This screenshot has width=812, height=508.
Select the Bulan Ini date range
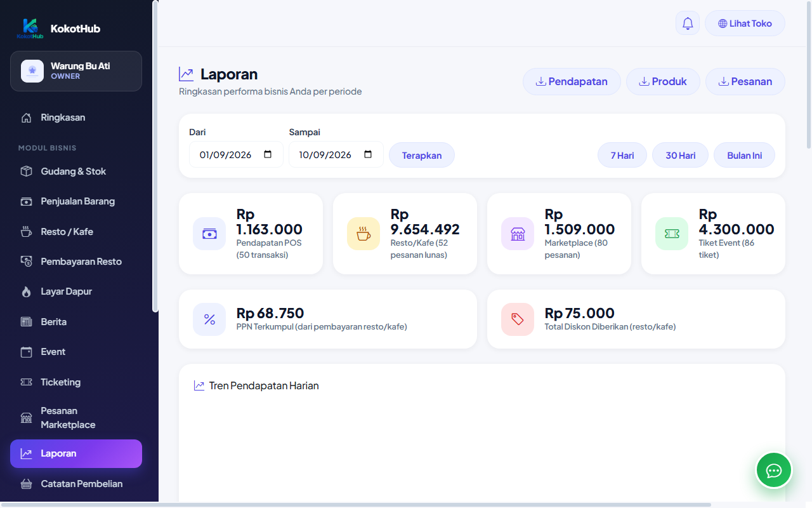tap(744, 155)
